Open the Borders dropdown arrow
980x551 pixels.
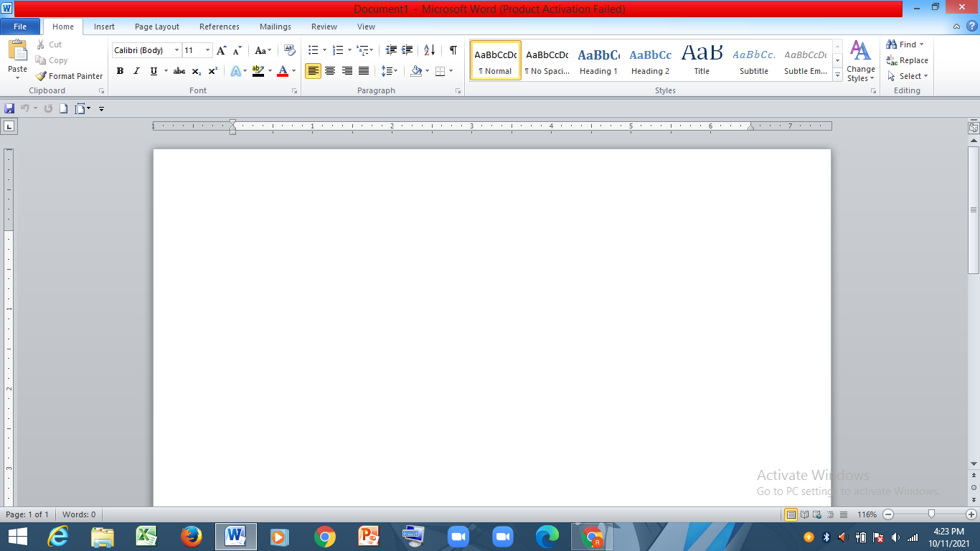click(x=451, y=71)
